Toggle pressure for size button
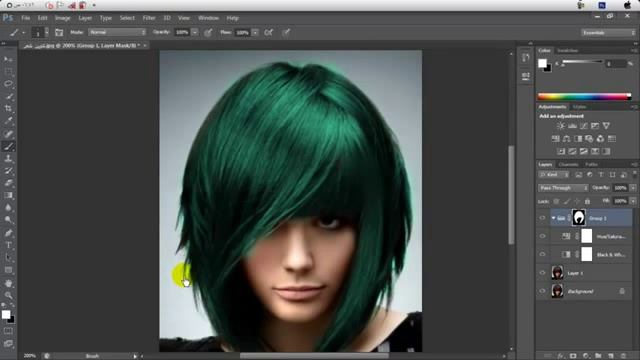The width and height of the screenshot is (640, 360). tap(286, 32)
